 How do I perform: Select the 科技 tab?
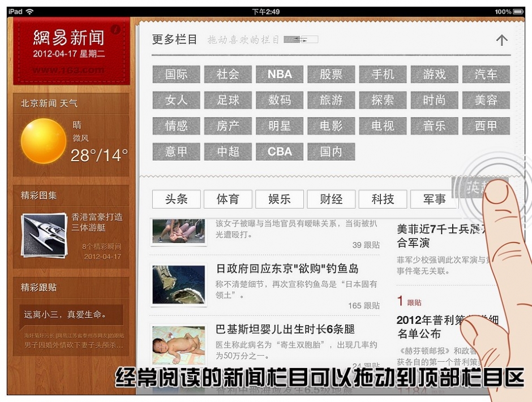(383, 199)
